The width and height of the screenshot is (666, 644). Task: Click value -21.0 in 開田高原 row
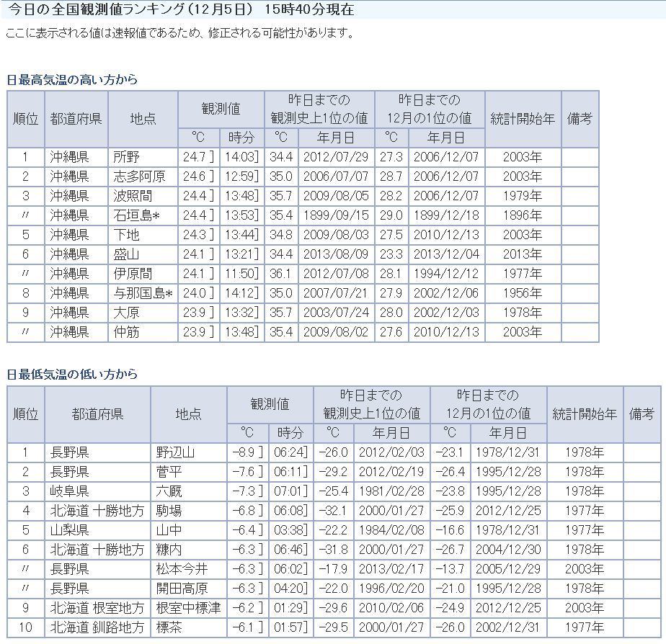pyautogui.click(x=450, y=589)
